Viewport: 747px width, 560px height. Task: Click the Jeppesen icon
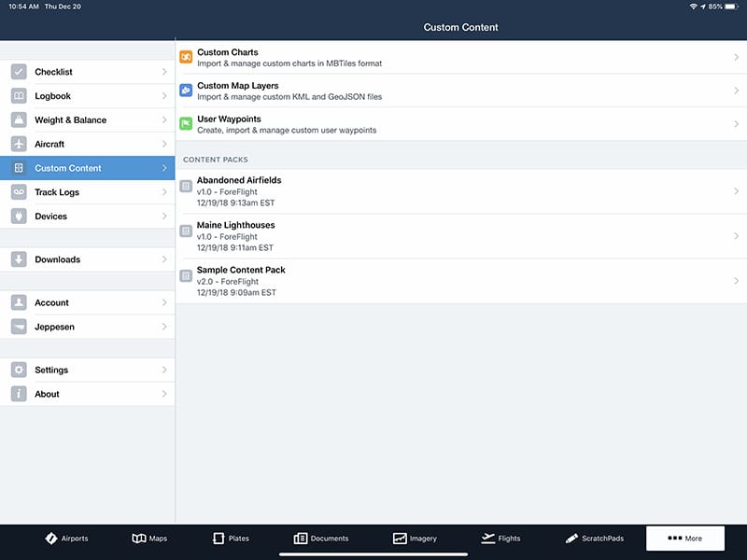point(19,327)
